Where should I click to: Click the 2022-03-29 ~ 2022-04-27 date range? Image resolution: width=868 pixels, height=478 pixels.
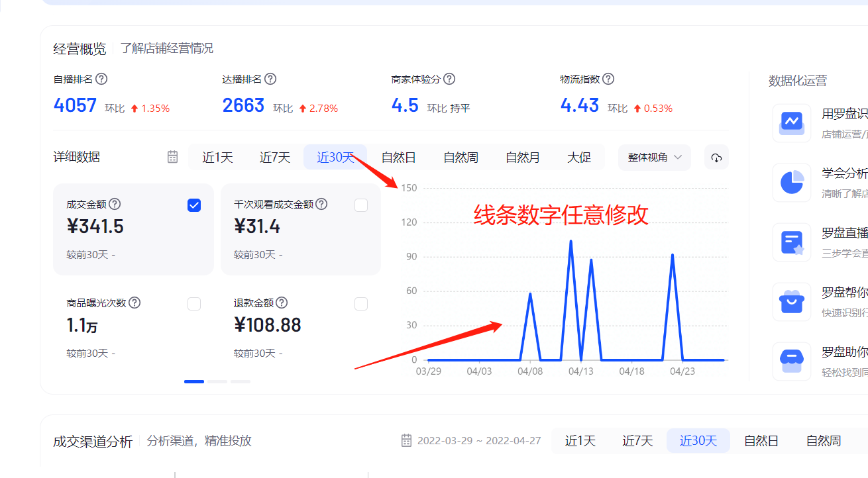(x=479, y=441)
